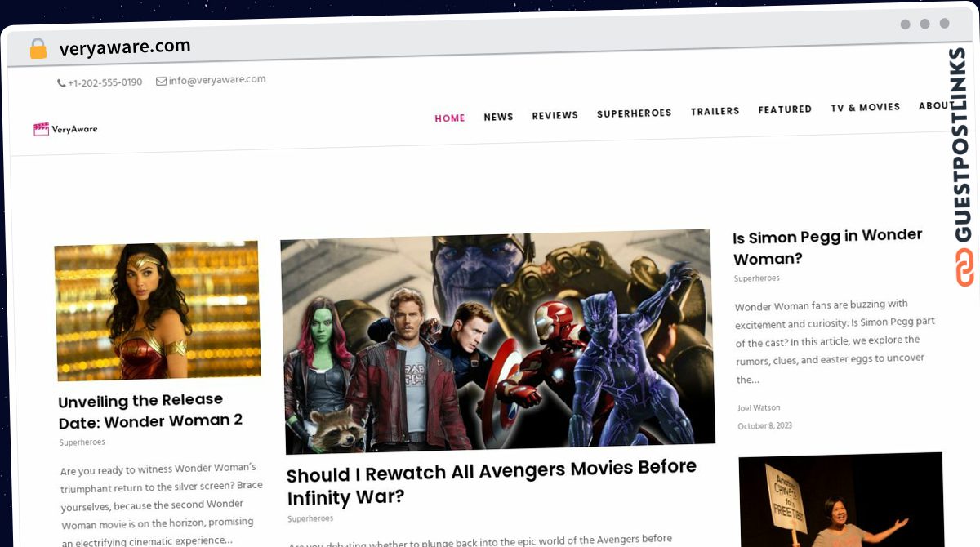Screen dimensions: 980x547
Task: Open the Avengers group image thumbnail
Action: tap(497, 341)
